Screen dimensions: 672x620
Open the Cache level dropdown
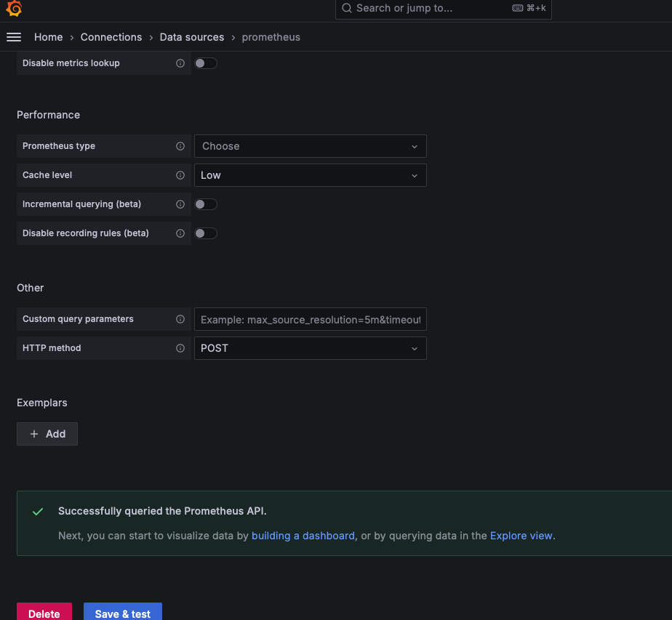pos(311,175)
